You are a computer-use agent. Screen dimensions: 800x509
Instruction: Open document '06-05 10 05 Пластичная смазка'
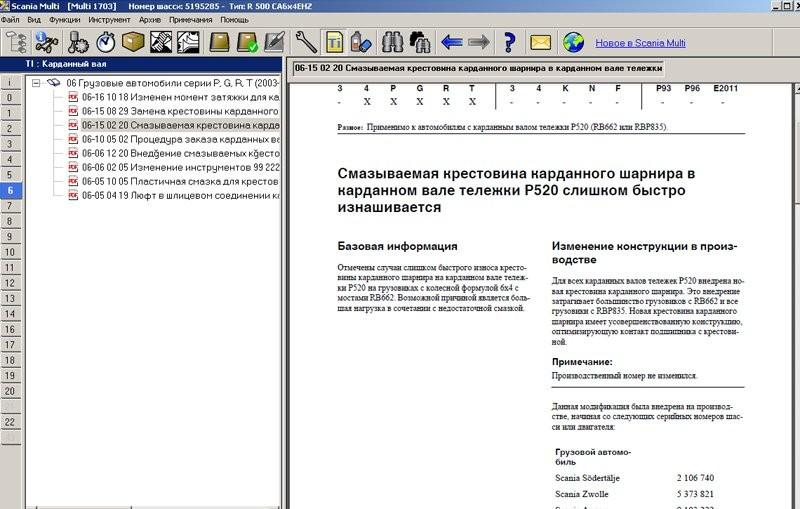[180, 181]
